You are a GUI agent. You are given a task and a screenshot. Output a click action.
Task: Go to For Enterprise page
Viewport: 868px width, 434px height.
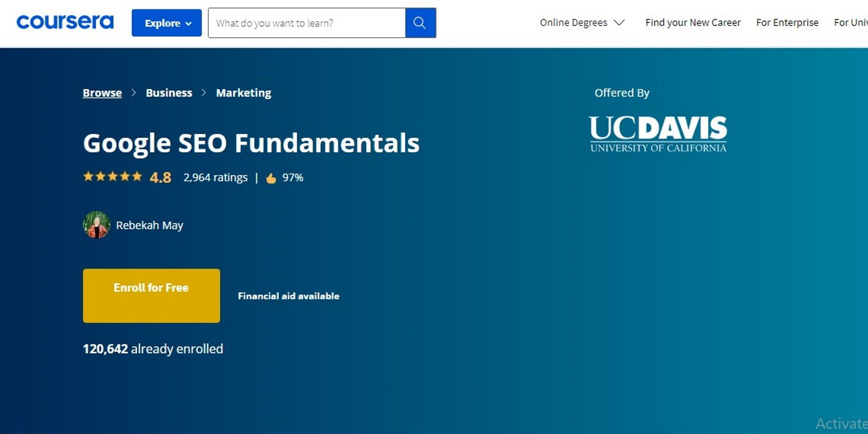pos(787,23)
